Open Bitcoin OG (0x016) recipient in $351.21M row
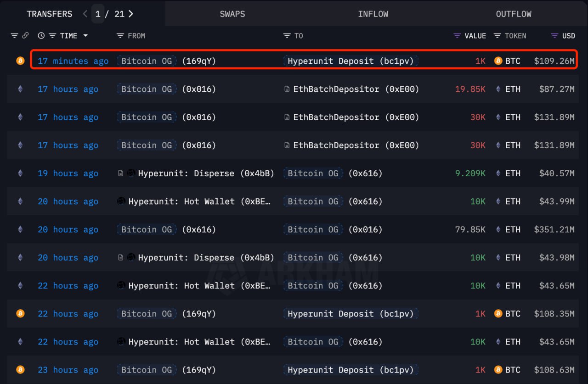 333,229
